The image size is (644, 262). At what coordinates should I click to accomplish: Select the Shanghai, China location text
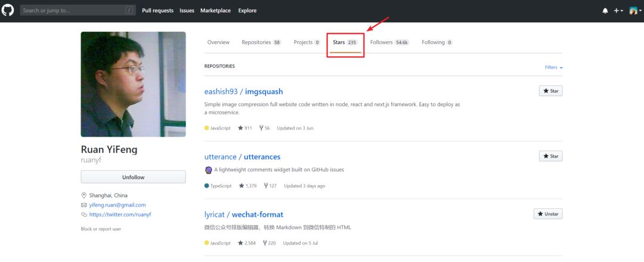[x=109, y=195]
